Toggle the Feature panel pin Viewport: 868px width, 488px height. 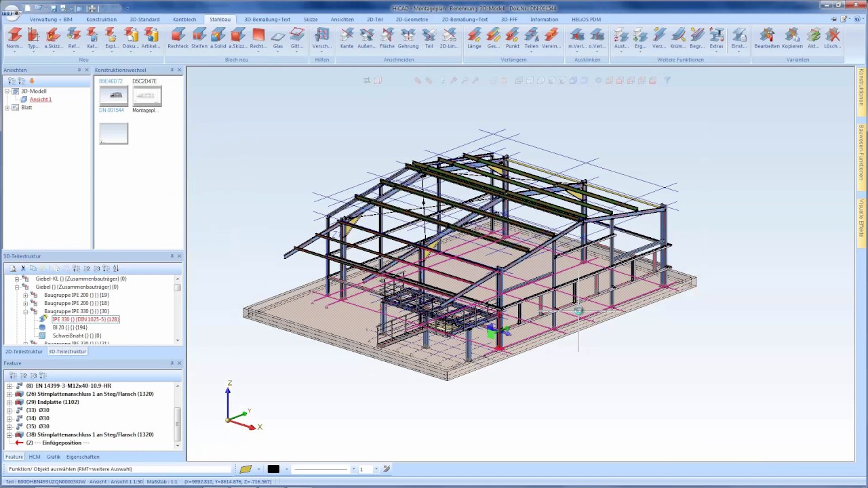point(172,363)
